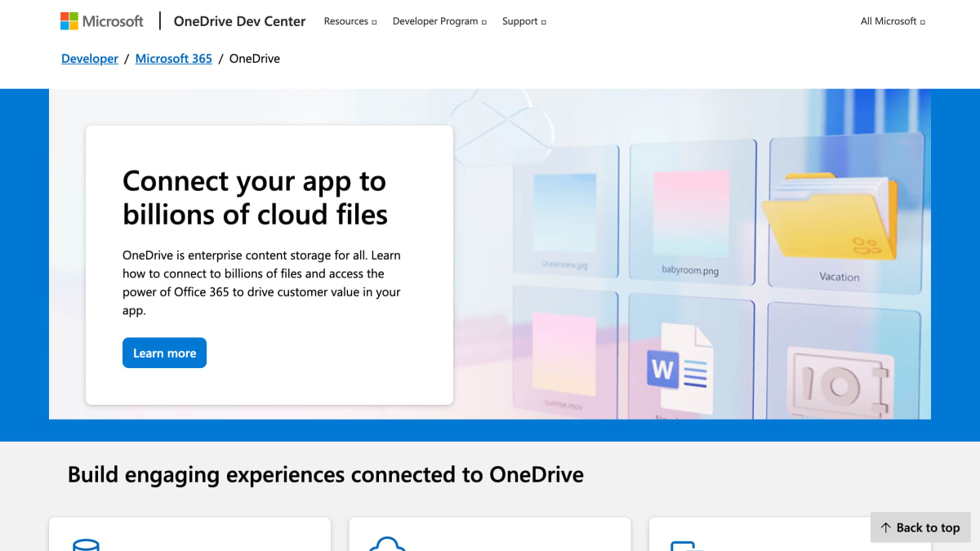This screenshot has height=551, width=980.
Task: Click the database icon on first card
Action: tap(86, 545)
